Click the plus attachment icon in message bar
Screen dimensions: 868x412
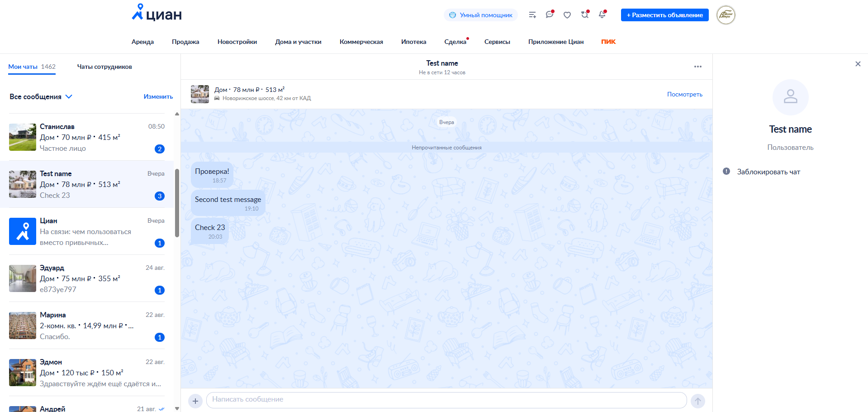click(195, 401)
